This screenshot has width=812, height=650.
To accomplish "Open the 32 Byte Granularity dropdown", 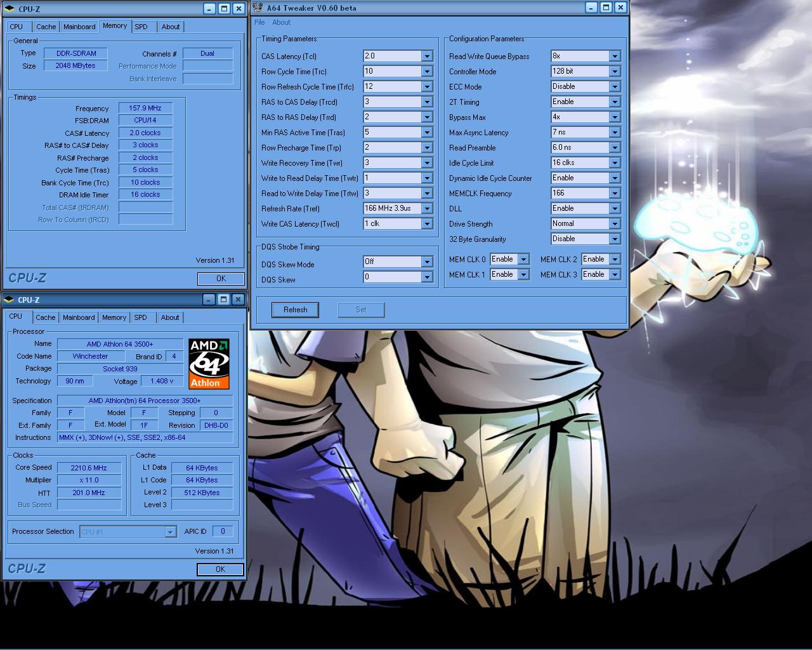I will [x=615, y=239].
